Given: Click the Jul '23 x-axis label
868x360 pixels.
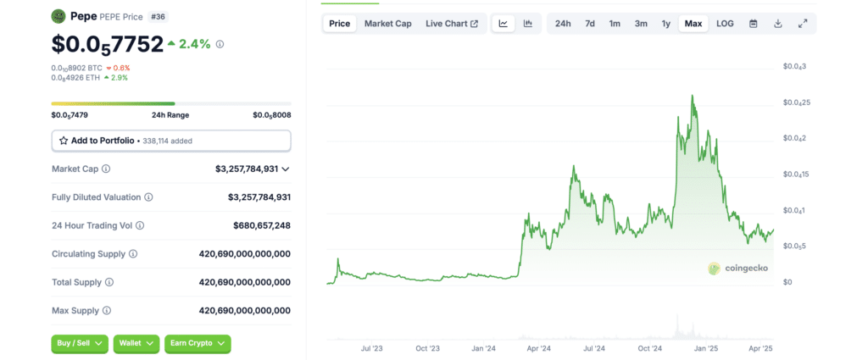Looking at the screenshot, I should (x=371, y=349).
